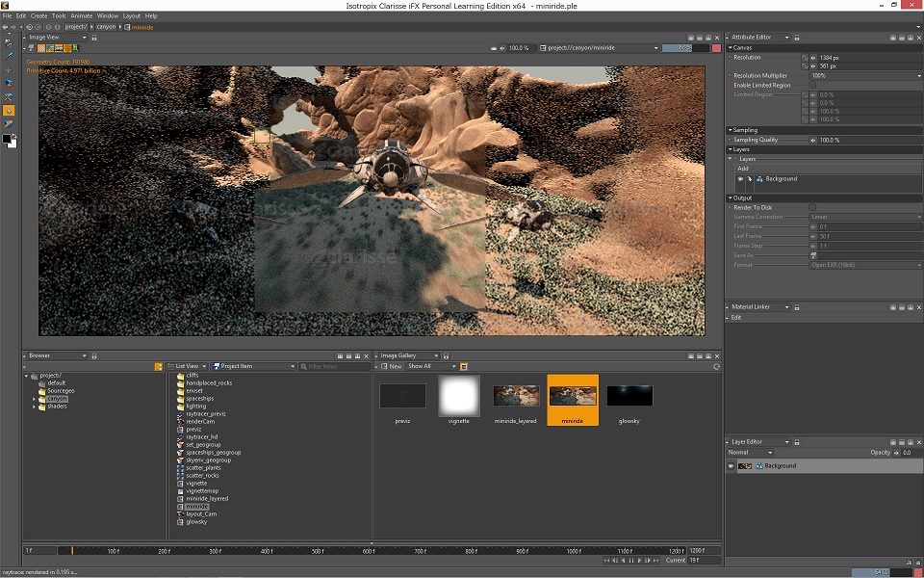The width and height of the screenshot is (924, 578).
Task: Select the scatter_plants item
Action: pyautogui.click(x=203, y=468)
